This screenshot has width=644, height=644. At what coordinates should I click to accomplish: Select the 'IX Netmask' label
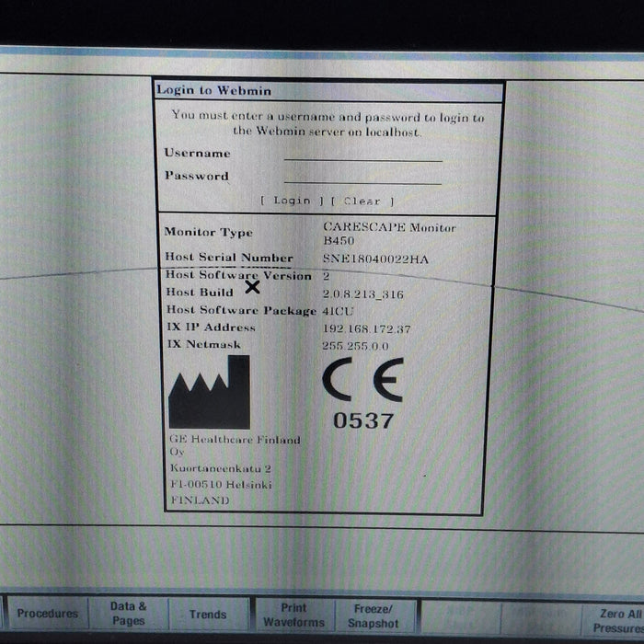(x=204, y=344)
